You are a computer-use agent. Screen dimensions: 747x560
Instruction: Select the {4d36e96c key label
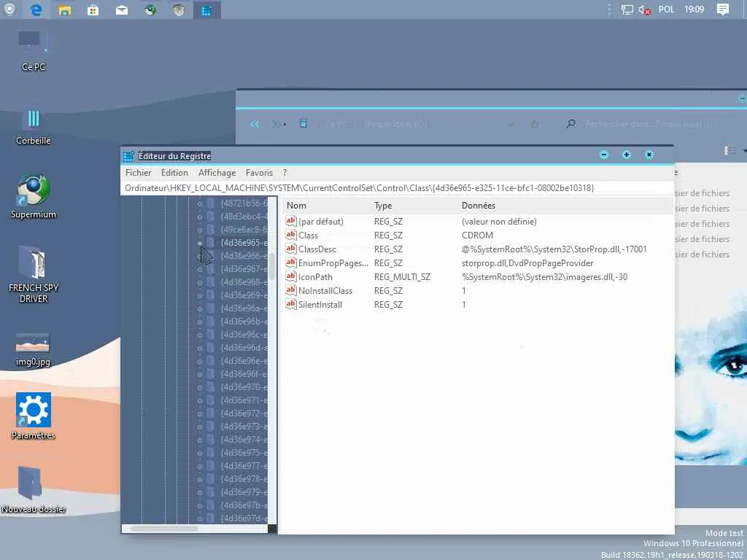[x=244, y=335]
